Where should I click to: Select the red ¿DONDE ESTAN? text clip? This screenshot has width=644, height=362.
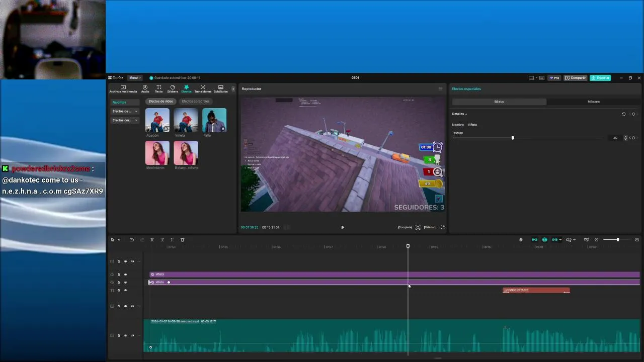click(536, 290)
